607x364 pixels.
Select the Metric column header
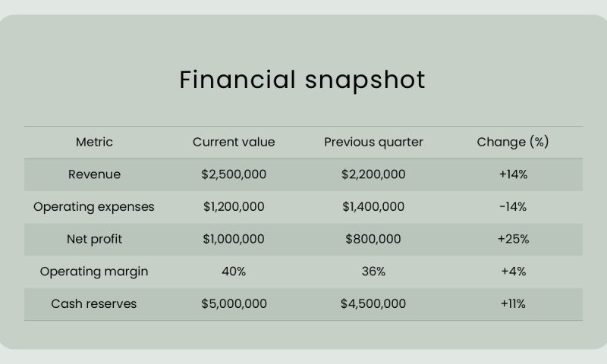pyautogui.click(x=94, y=142)
